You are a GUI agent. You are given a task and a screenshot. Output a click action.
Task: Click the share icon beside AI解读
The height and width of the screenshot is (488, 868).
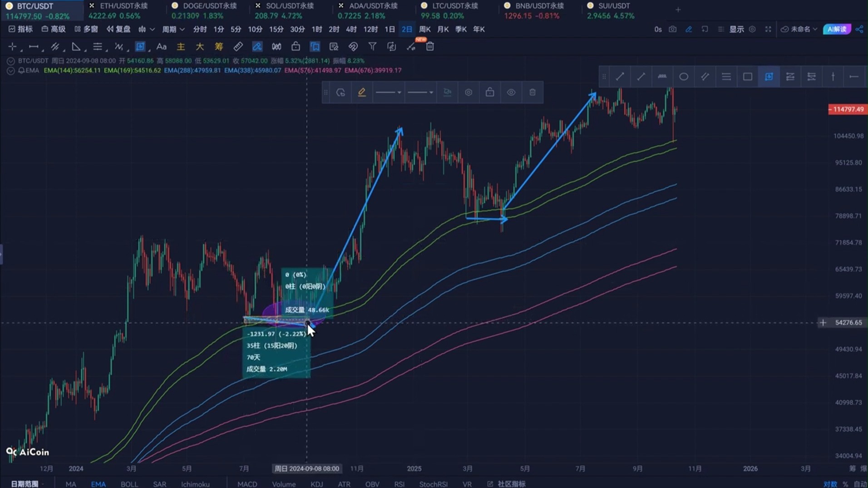coord(859,29)
